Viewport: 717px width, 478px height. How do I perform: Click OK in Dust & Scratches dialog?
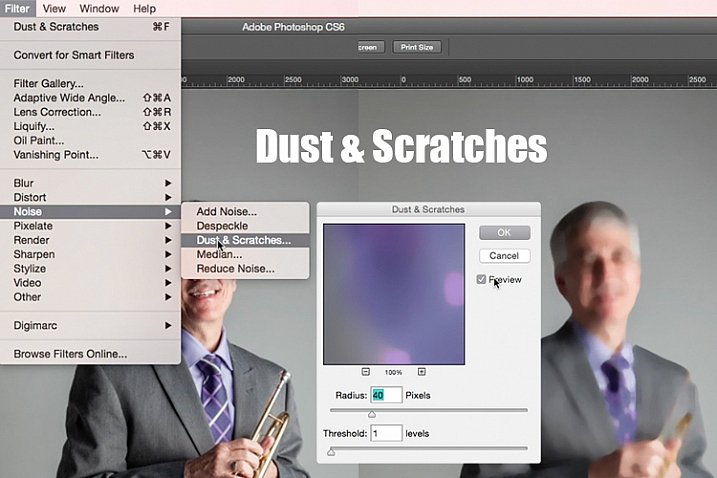coord(503,232)
